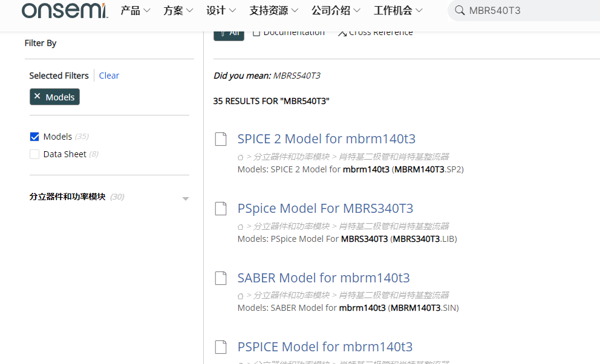Open the 公司介绍 dropdown menu

click(336, 10)
